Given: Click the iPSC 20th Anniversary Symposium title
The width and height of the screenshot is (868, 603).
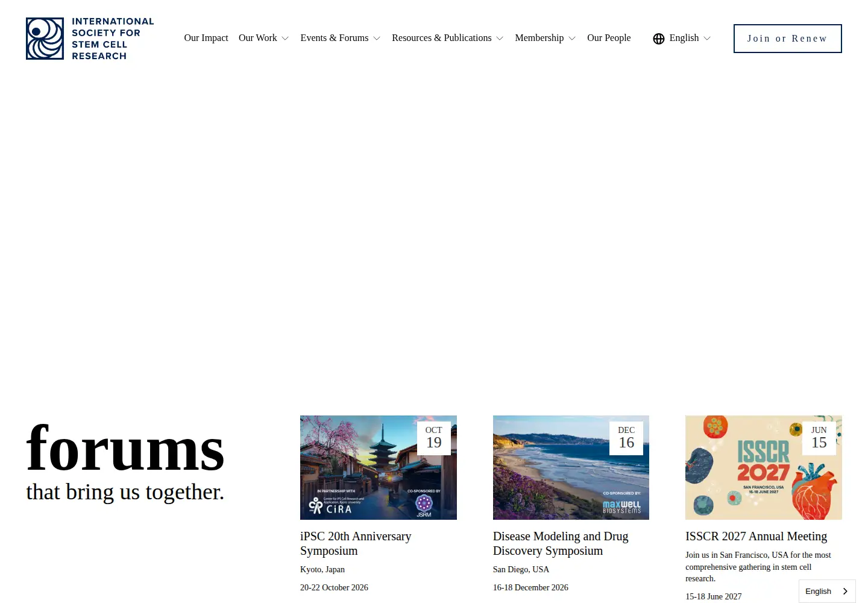Looking at the screenshot, I should click(x=356, y=543).
